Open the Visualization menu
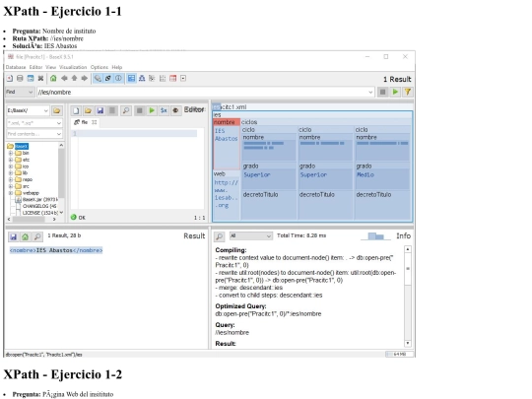Viewport: 532px width, 399px height. click(x=73, y=67)
